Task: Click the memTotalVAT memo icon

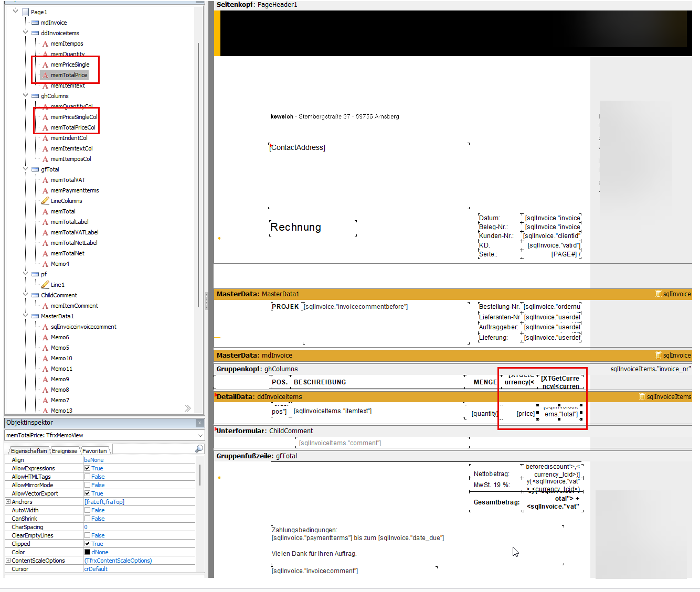Action: pos(45,180)
